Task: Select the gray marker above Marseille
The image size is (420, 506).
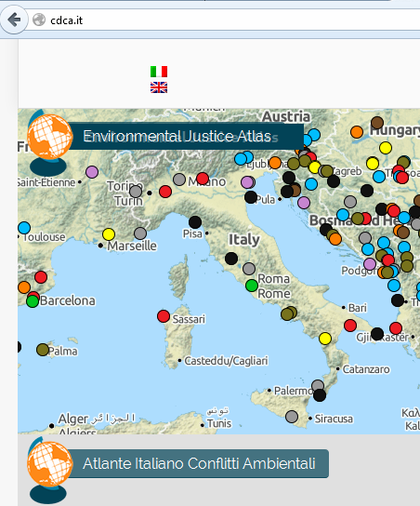Action: point(140,233)
